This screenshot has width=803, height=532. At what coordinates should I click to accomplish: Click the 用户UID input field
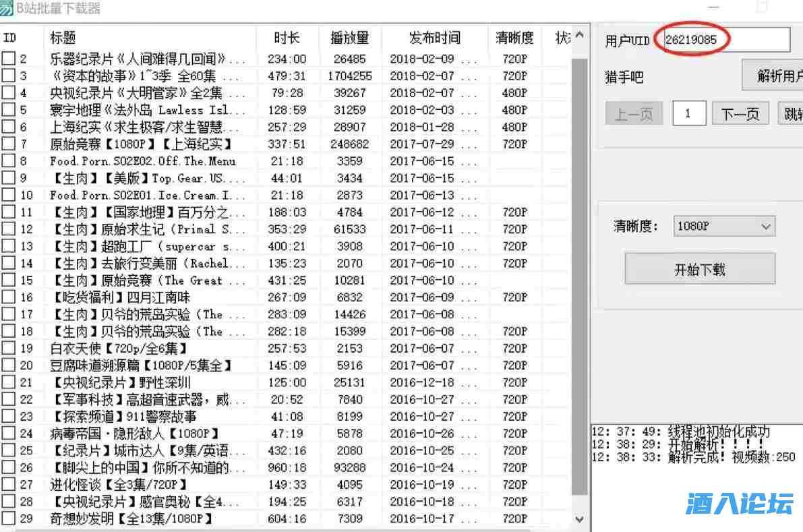click(x=725, y=40)
